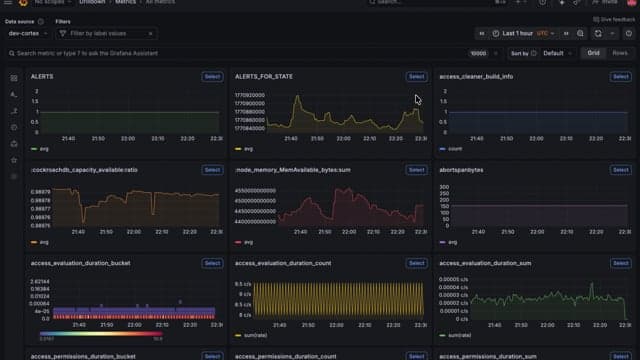The width and height of the screenshot is (640, 360).
Task: Click the user avatar in top right
Action: point(631,2)
